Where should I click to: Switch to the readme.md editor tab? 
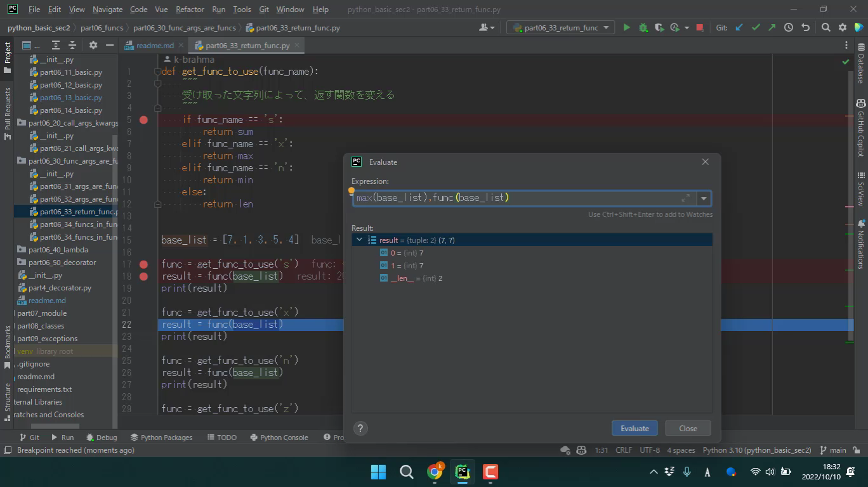[154, 46]
